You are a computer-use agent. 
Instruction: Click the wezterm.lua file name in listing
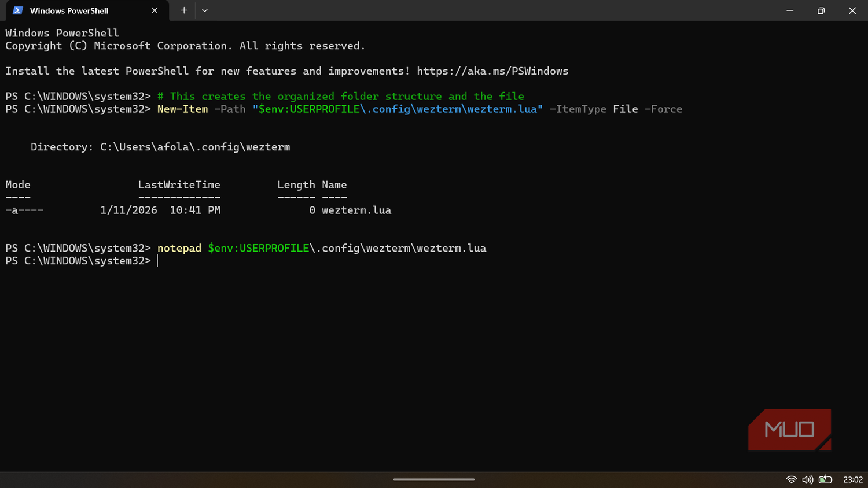pyautogui.click(x=356, y=210)
